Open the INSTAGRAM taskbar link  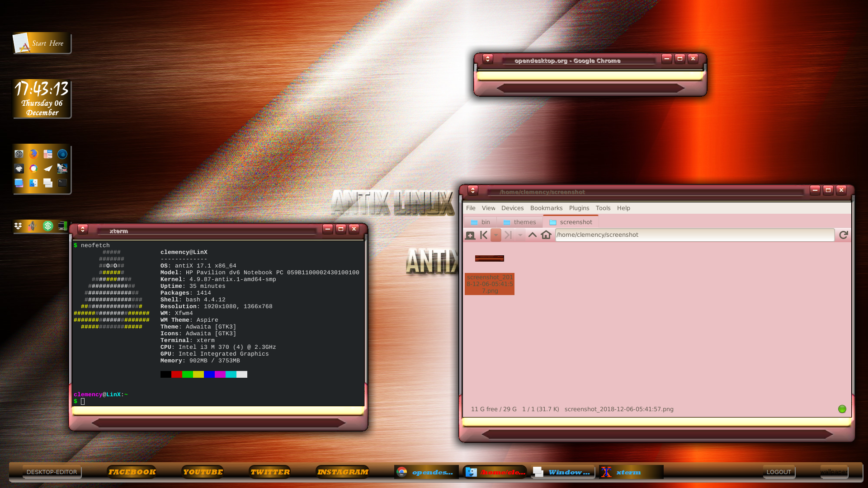point(343,472)
